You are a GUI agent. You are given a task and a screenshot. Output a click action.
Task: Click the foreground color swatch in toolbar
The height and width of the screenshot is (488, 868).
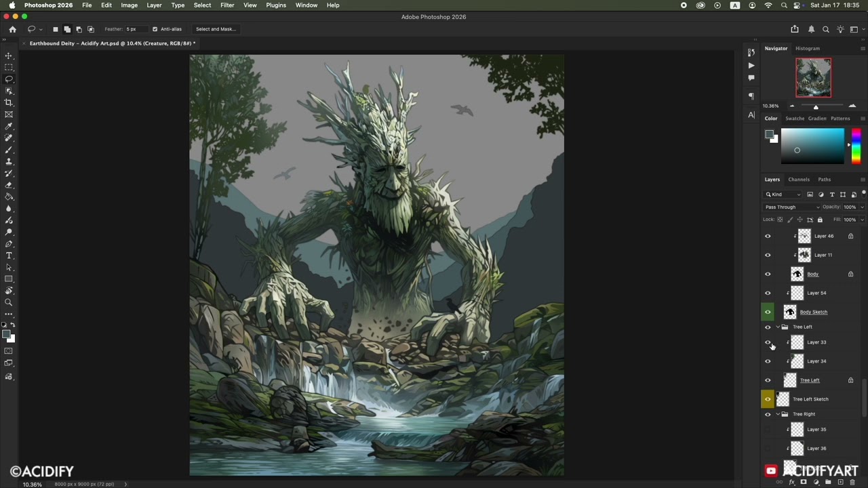pos(6,334)
